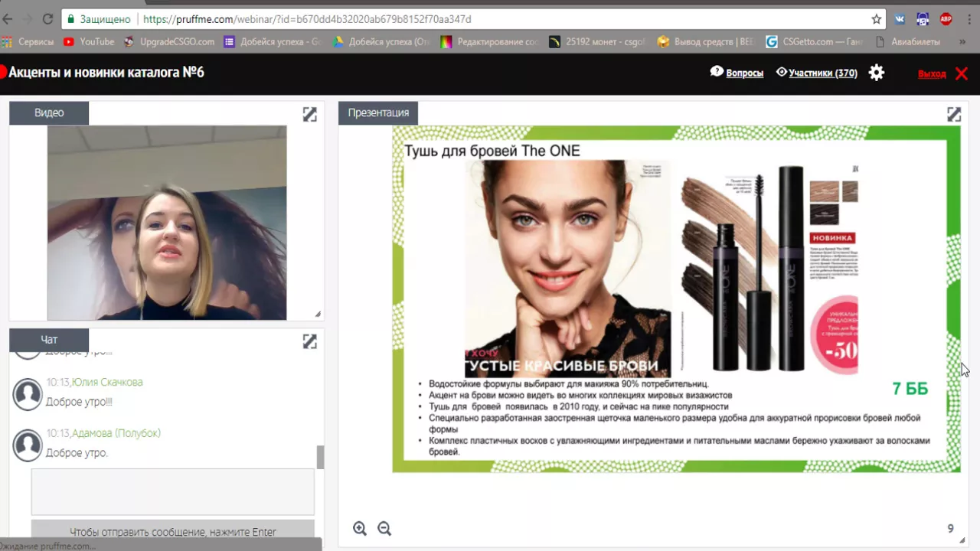Viewport: 980px width, 551px height.
Task: Zoom out of the presentation slide
Action: pos(384,528)
